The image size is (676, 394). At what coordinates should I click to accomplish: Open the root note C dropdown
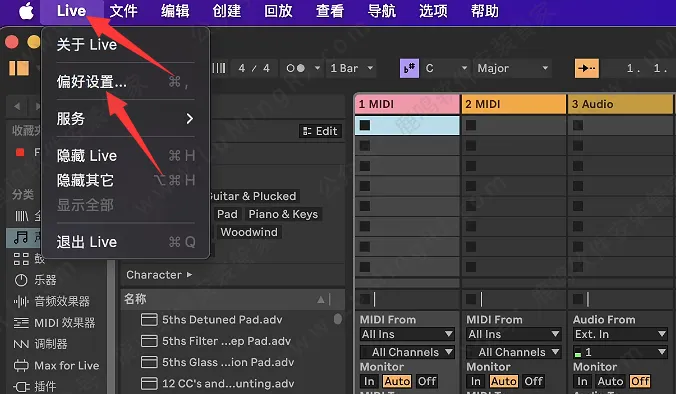pos(446,68)
